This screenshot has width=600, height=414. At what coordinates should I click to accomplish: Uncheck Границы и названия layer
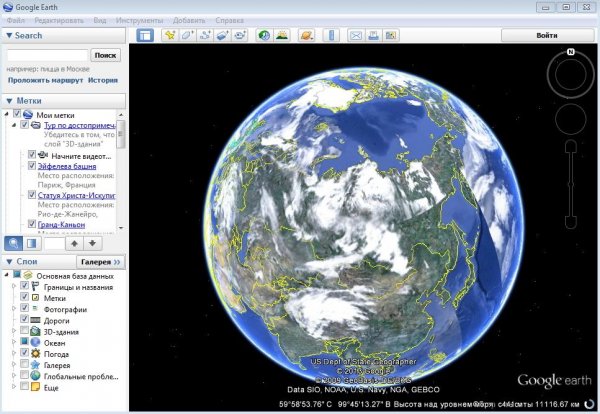(x=24, y=285)
